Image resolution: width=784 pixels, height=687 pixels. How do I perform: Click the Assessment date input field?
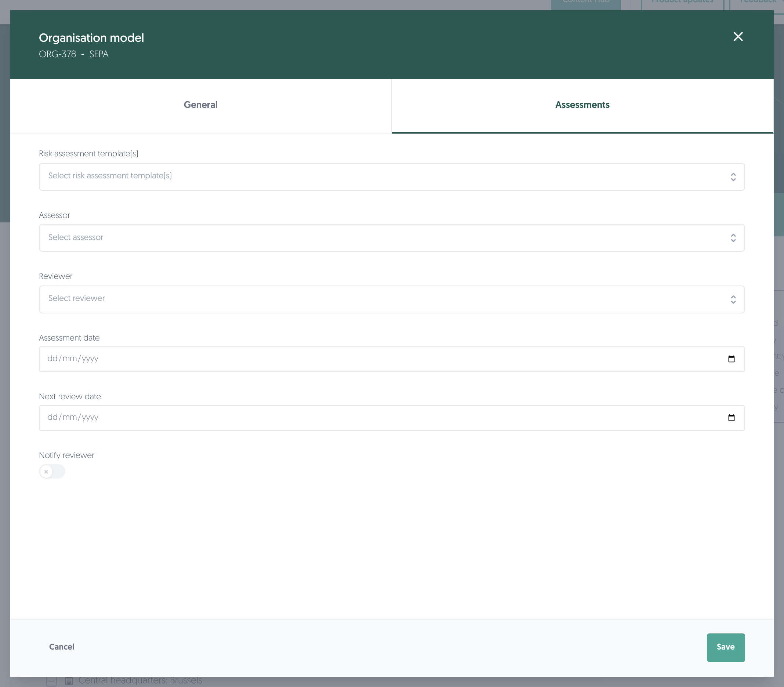tap(392, 359)
